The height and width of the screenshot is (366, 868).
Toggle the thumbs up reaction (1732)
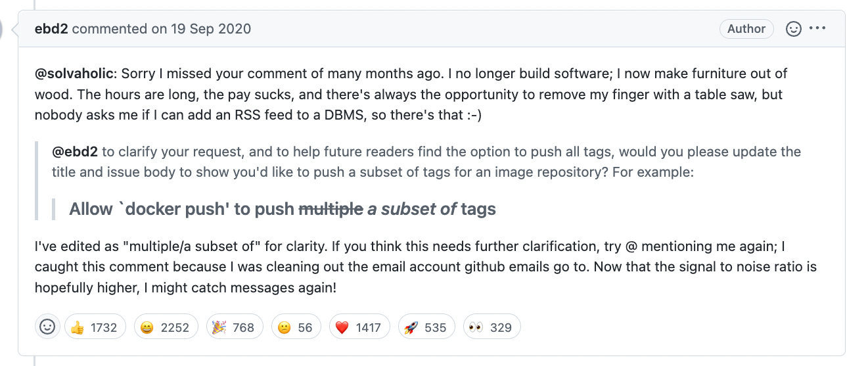(x=95, y=327)
